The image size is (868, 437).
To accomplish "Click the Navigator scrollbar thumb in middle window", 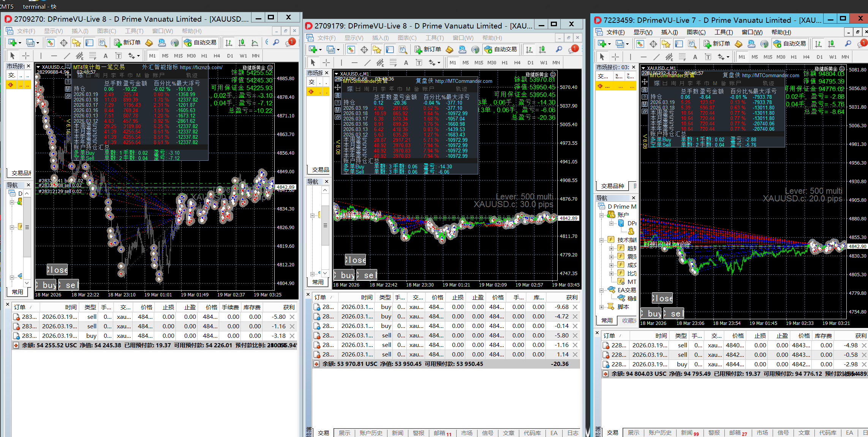I will 325,225.
